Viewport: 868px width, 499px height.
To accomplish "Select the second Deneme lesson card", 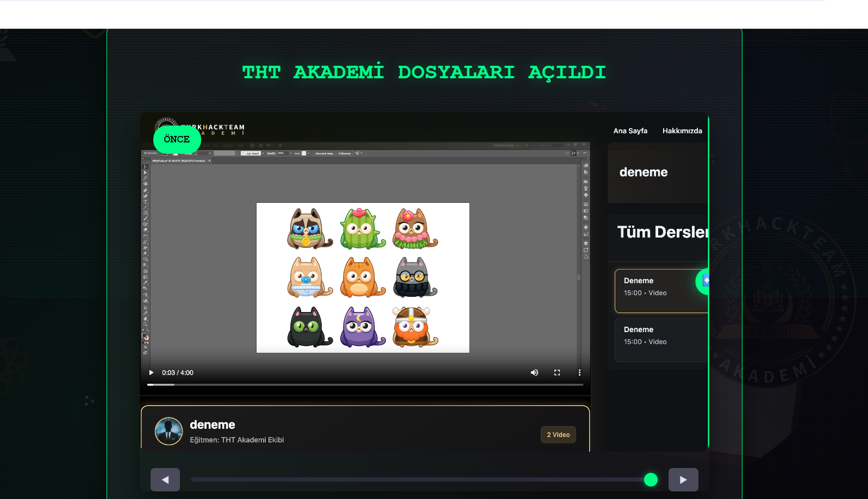I will pyautogui.click(x=661, y=340).
